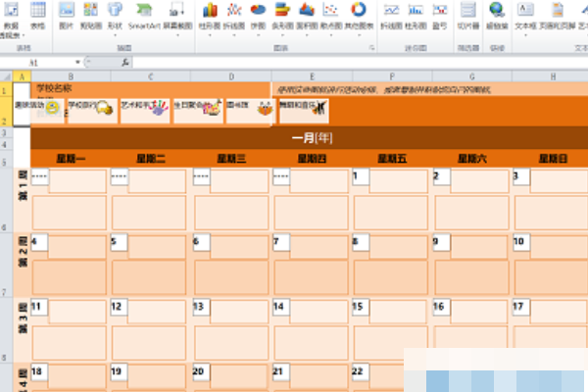
Task: Expand the Bar chart dropdown arrow
Action: click(282, 35)
